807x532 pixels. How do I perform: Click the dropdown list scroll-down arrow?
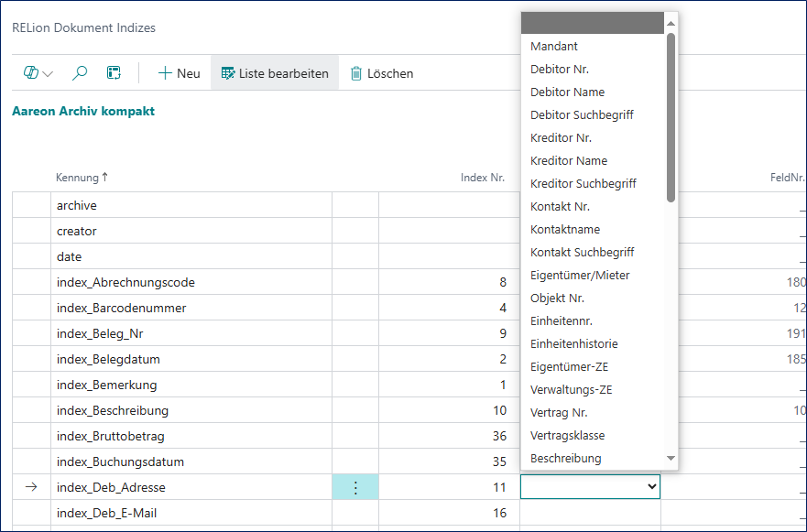pos(671,458)
